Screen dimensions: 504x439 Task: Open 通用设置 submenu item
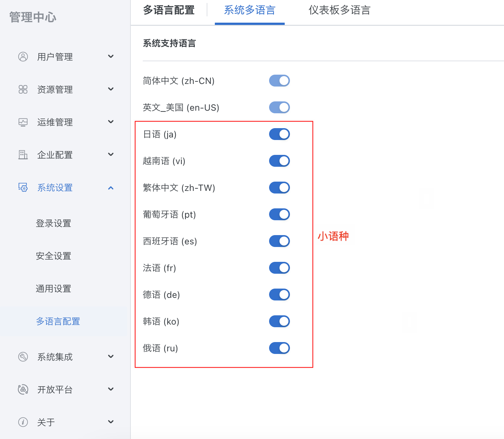[54, 289]
